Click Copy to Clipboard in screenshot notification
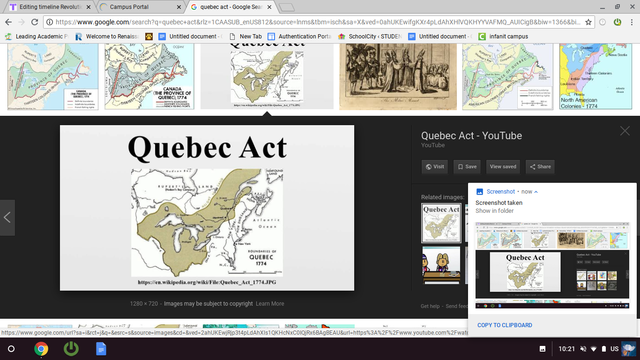This screenshot has height=360, width=640. point(504,325)
